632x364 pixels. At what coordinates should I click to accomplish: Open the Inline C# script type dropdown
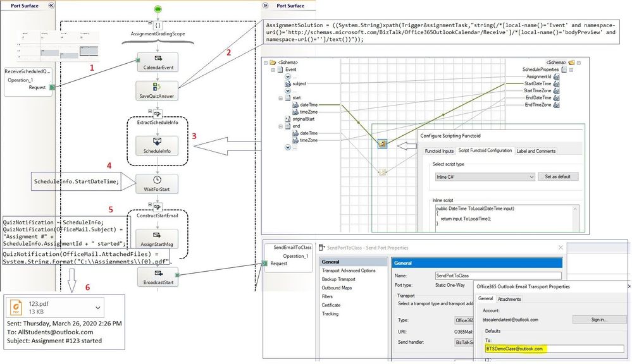coord(531,177)
